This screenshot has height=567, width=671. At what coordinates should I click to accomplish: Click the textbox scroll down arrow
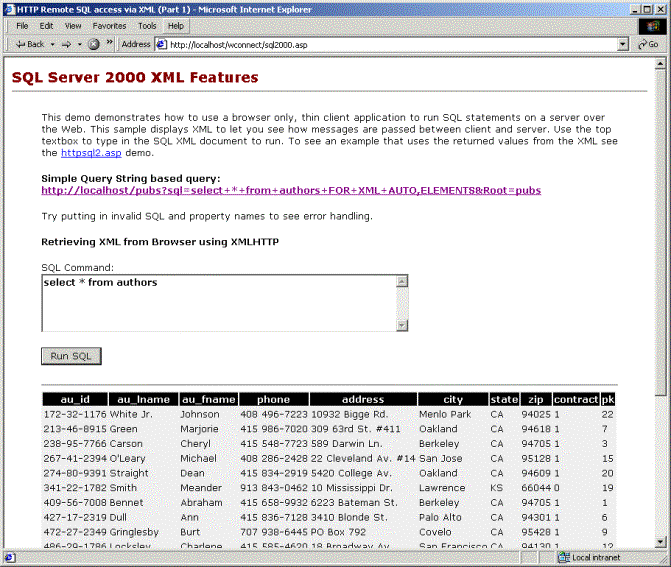(x=402, y=326)
